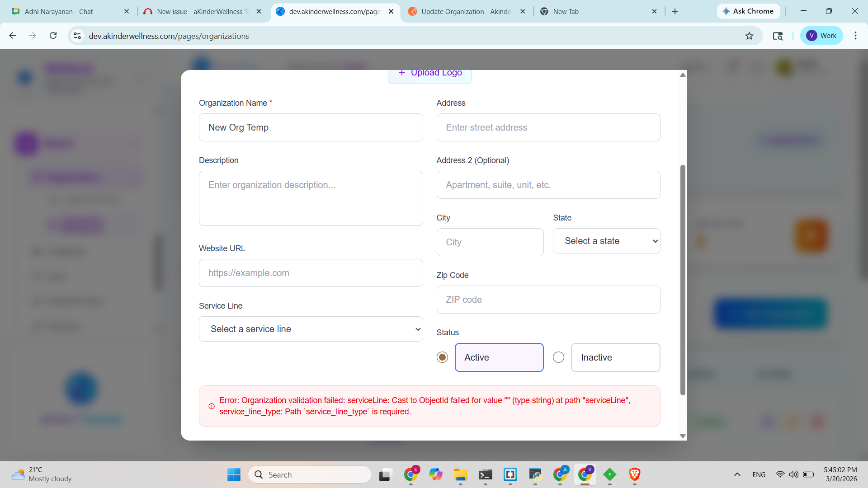The image size is (868, 488).
Task: Switch to New issue aKinderWellness tab
Action: [x=202, y=11]
